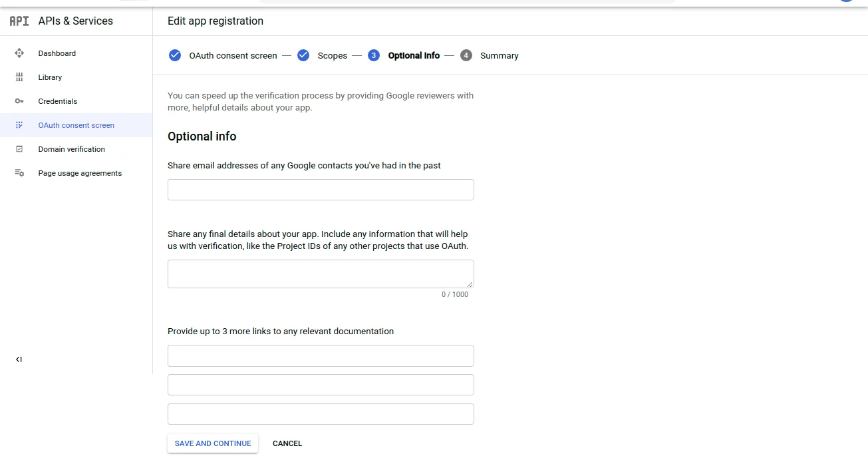Image resolution: width=868 pixels, height=466 pixels.
Task: Click the key icon for Credentials
Action: [19, 101]
